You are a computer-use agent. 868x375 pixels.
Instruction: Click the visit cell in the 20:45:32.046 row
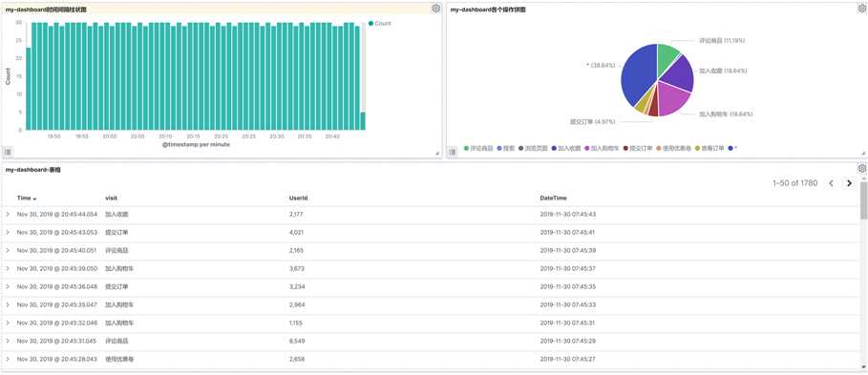click(119, 323)
